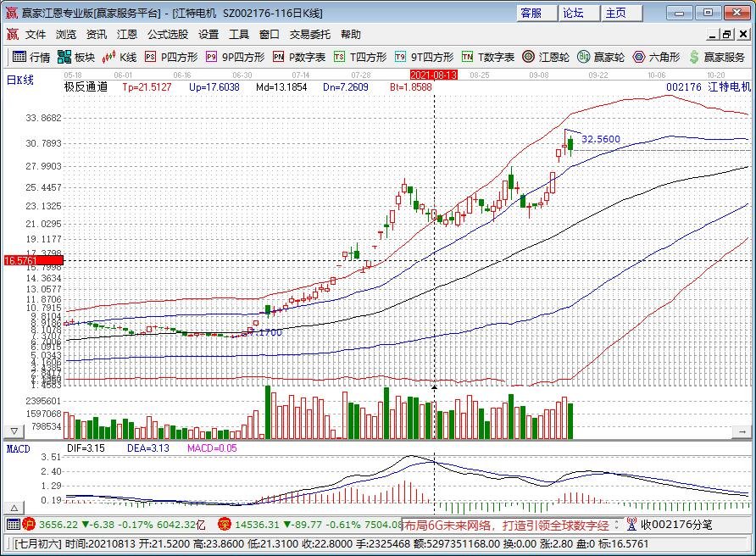
Task: Expand the MACD panel with up triangle
Action: (14, 508)
